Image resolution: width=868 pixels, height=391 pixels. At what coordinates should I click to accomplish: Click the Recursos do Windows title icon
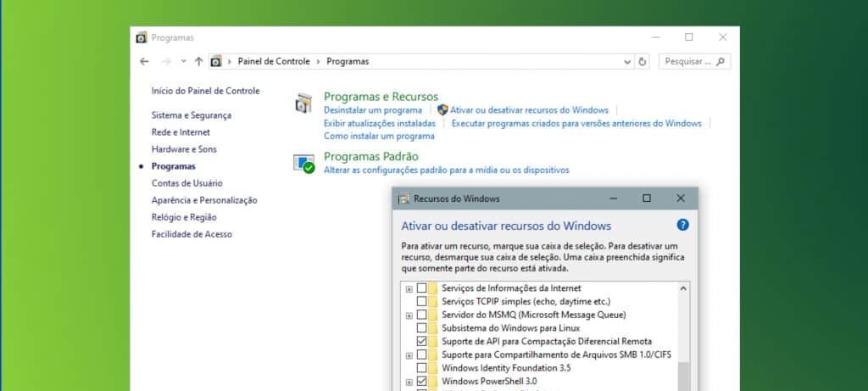point(404,198)
